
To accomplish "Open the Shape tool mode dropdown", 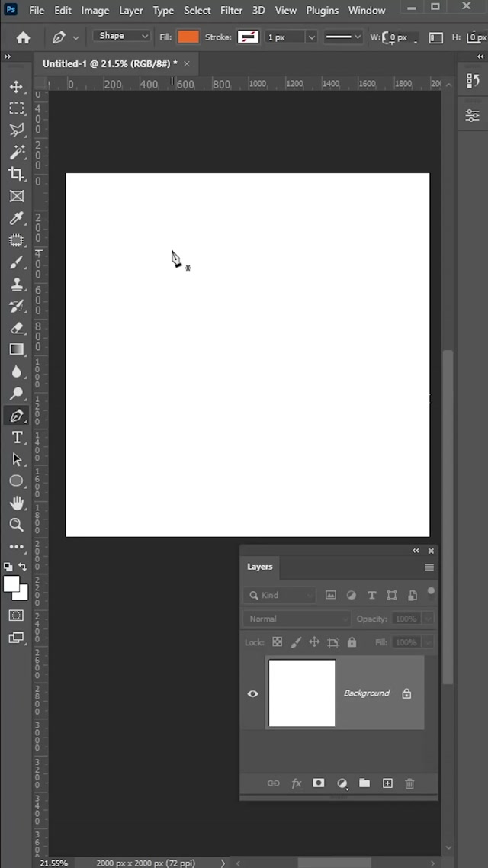I will pyautogui.click(x=122, y=36).
